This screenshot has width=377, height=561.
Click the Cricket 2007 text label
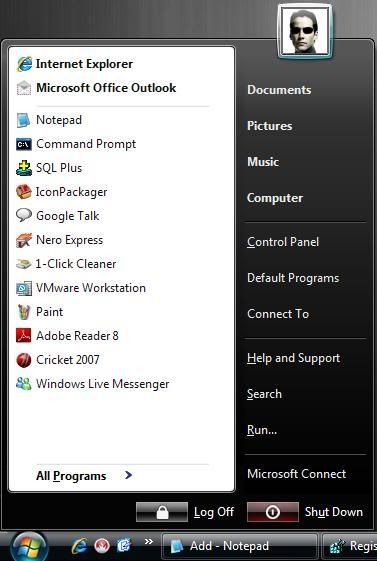tap(68, 360)
